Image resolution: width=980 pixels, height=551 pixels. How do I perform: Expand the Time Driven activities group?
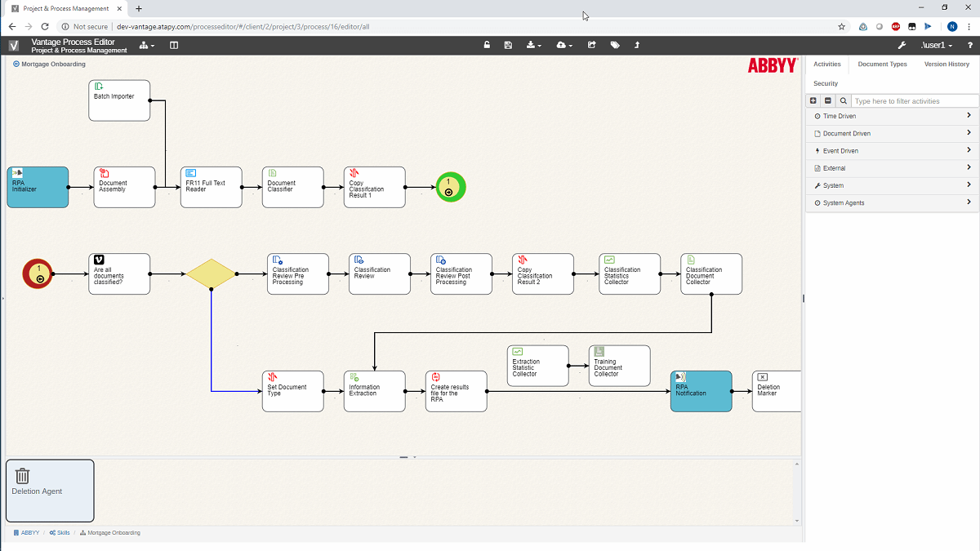point(892,116)
